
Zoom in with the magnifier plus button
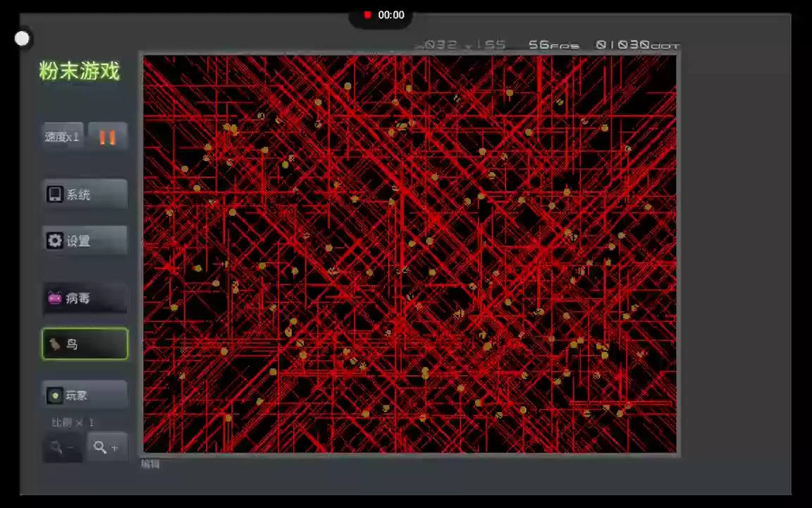tap(107, 447)
